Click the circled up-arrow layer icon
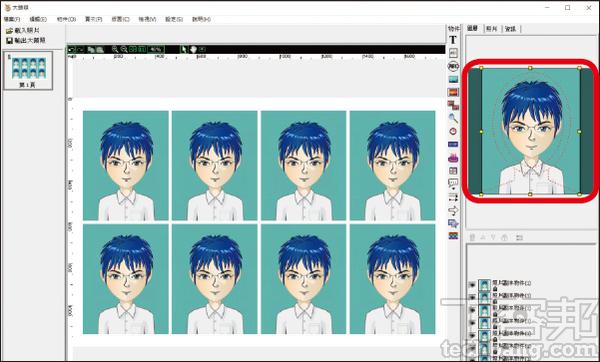The image size is (600, 362). 504,238
